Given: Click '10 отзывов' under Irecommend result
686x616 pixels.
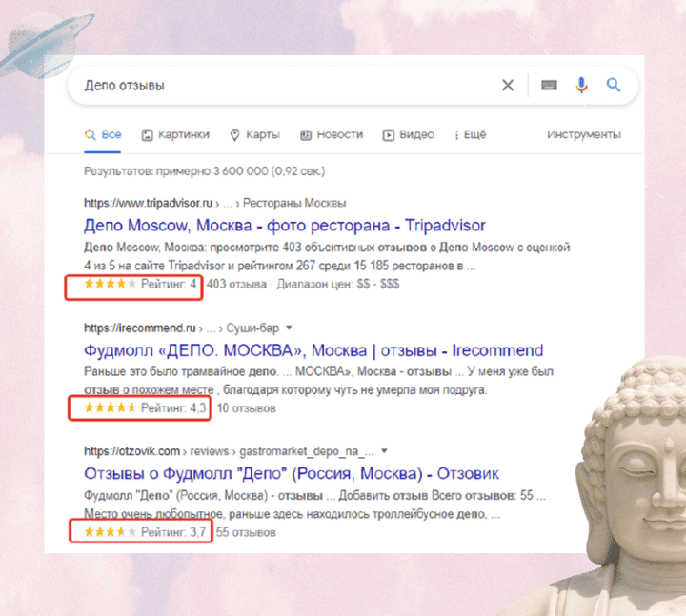Looking at the screenshot, I should pyautogui.click(x=247, y=408).
